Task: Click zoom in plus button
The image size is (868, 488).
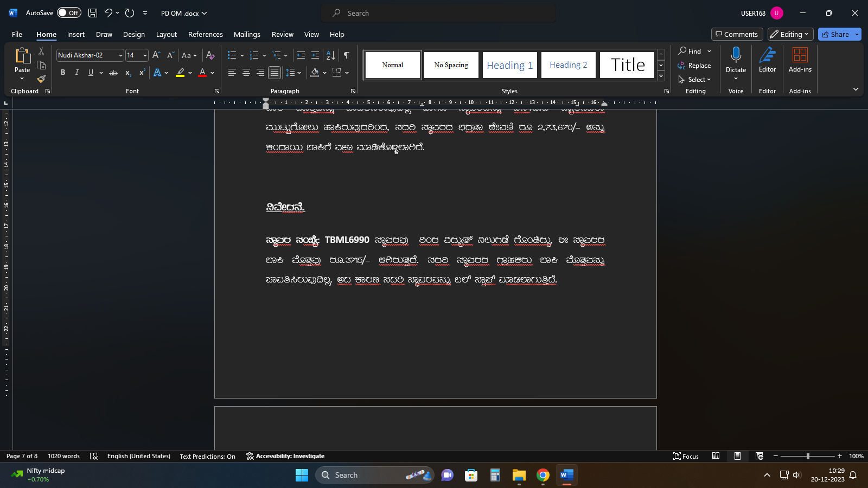Action: [840, 456]
